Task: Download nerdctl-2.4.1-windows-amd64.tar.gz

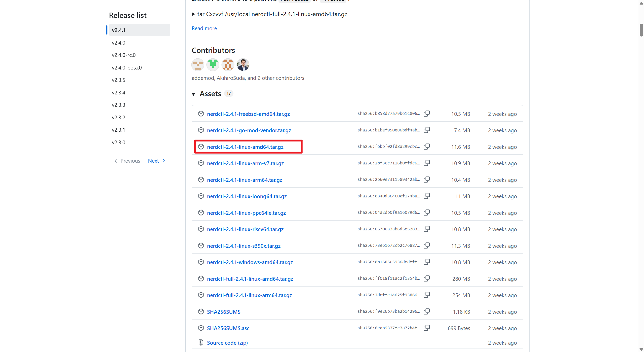Action: point(250,262)
